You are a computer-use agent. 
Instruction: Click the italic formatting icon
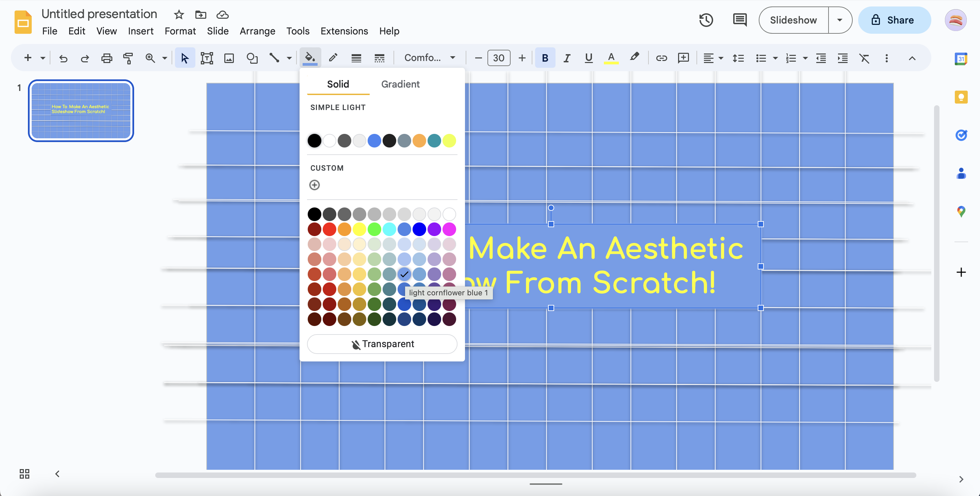pos(567,58)
